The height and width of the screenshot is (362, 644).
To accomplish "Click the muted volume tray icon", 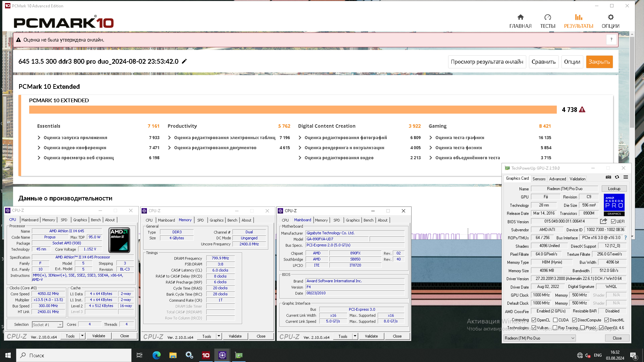I will click(588, 355).
